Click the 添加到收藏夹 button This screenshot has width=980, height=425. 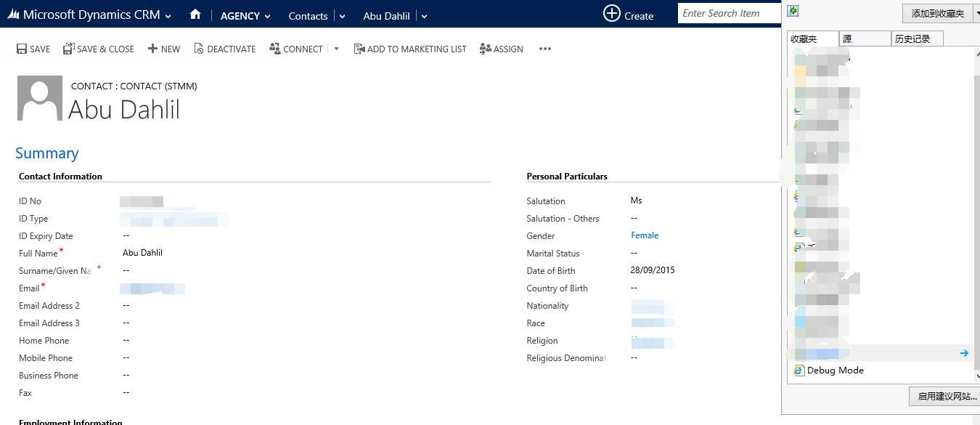click(937, 13)
